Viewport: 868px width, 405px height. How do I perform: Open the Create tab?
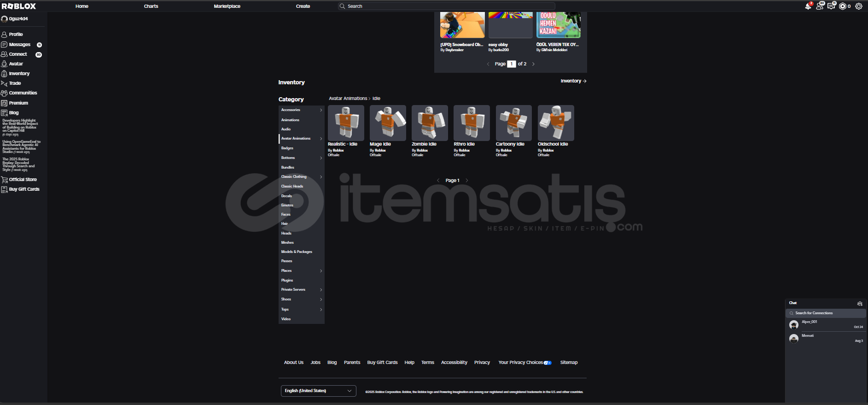click(303, 6)
